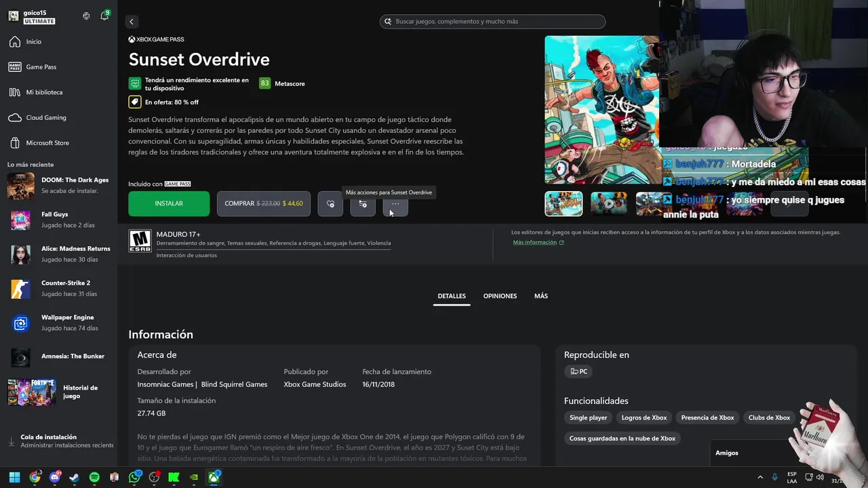Open WhatsApp from the taskbar
The height and width of the screenshot is (488, 868).
tap(134, 477)
